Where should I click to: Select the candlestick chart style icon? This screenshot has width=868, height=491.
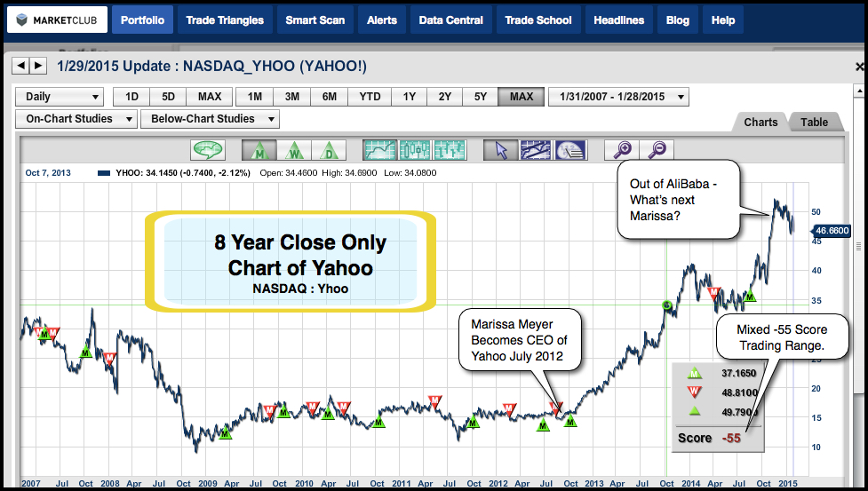(x=415, y=150)
